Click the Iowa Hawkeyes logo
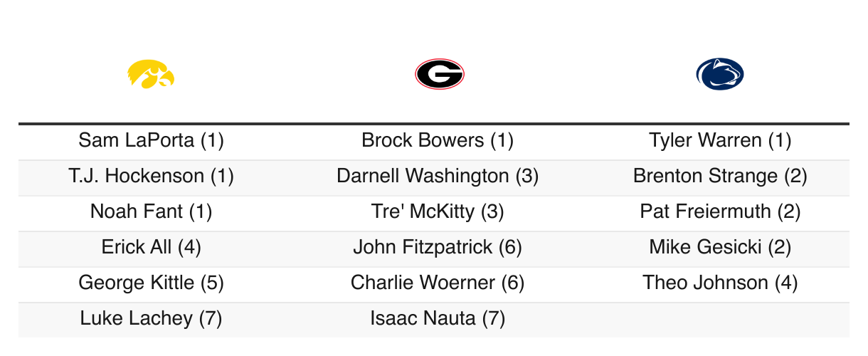The width and height of the screenshot is (868, 356). coord(152,74)
